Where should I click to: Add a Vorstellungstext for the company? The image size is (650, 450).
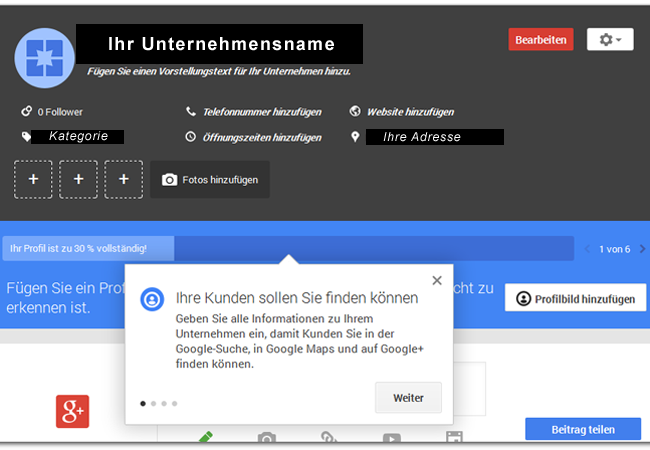tap(218, 71)
